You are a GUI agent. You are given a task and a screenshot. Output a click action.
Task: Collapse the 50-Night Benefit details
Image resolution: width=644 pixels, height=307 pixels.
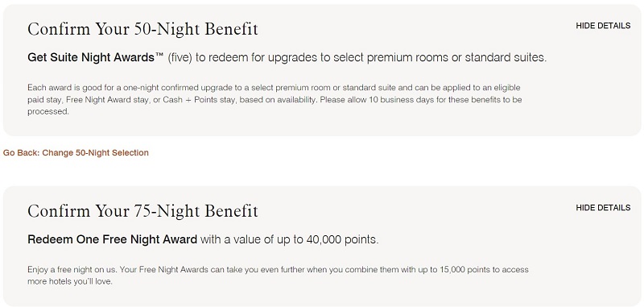pyautogui.click(x=603, y=26)
